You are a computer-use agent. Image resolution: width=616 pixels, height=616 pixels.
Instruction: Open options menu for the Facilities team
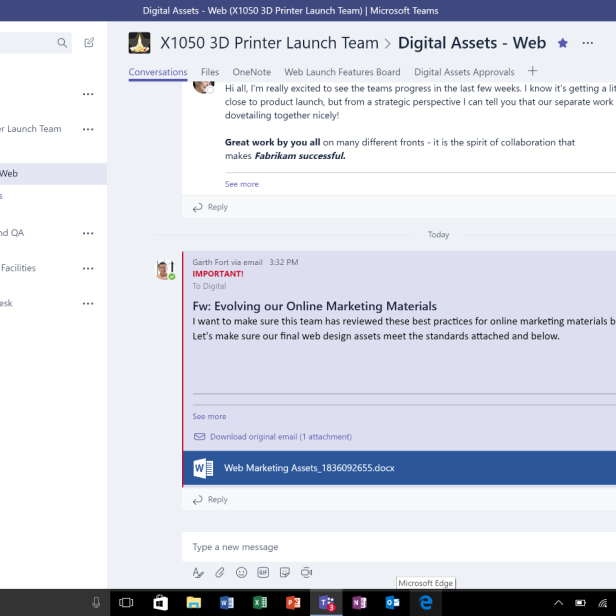click(x=88, y=269)
